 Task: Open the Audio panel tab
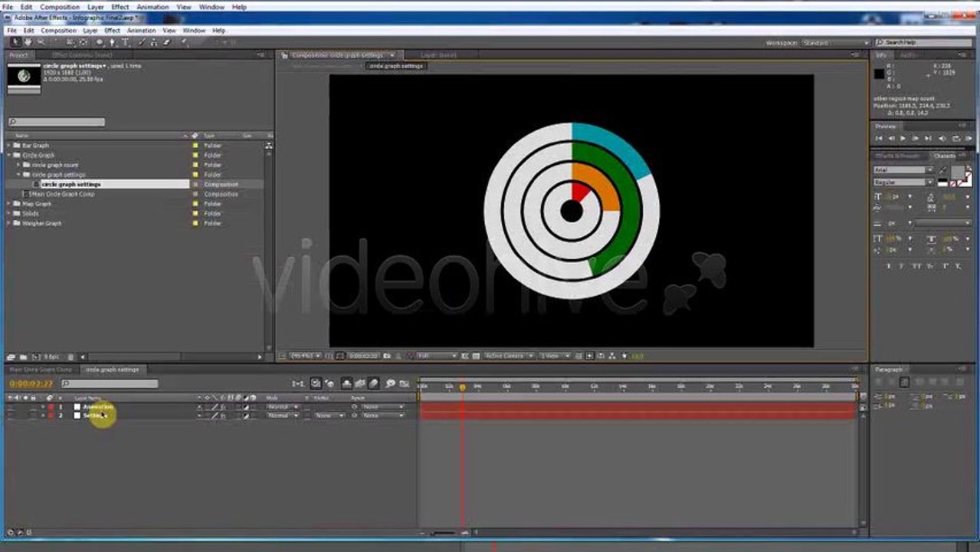click(908, 55)
